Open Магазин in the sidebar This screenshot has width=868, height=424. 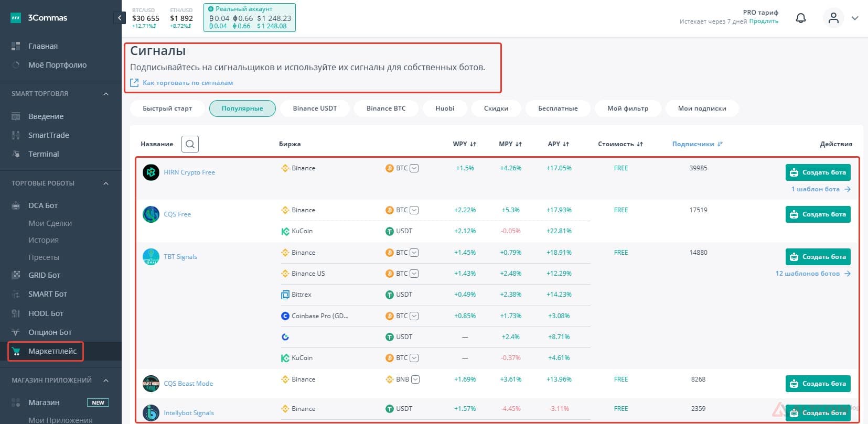click(x=44, y=403)
